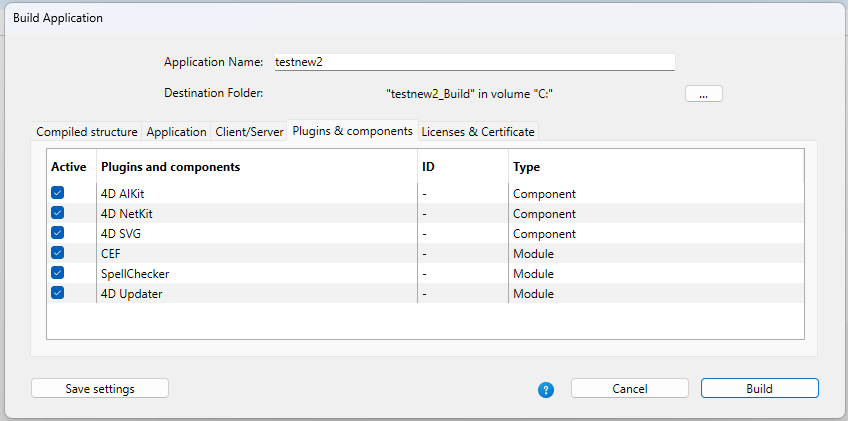Click the Plugins and components column header
849x421 pixels.
click(x=170, y=167)
